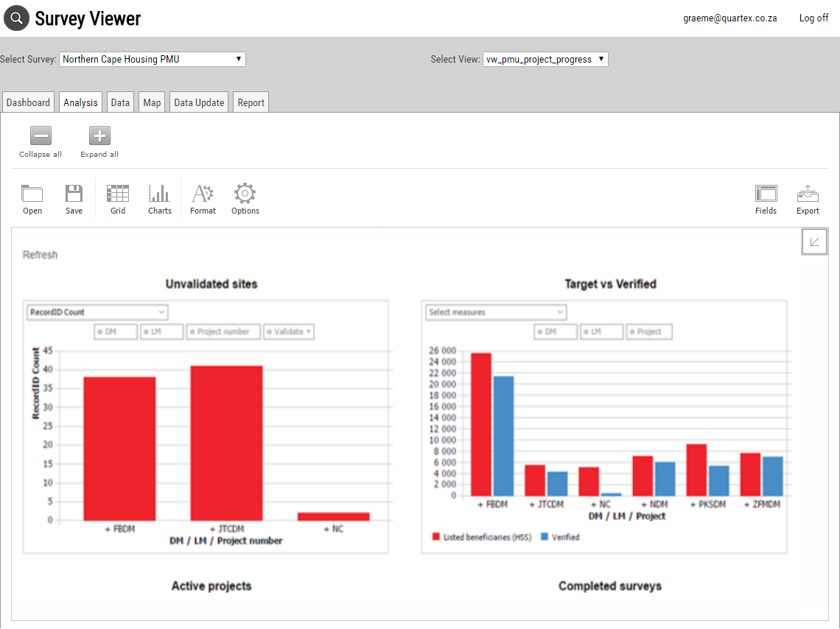840x629 pixels.
Task: Switch to the Dashboard tab
Action: [x=29, y=102]
